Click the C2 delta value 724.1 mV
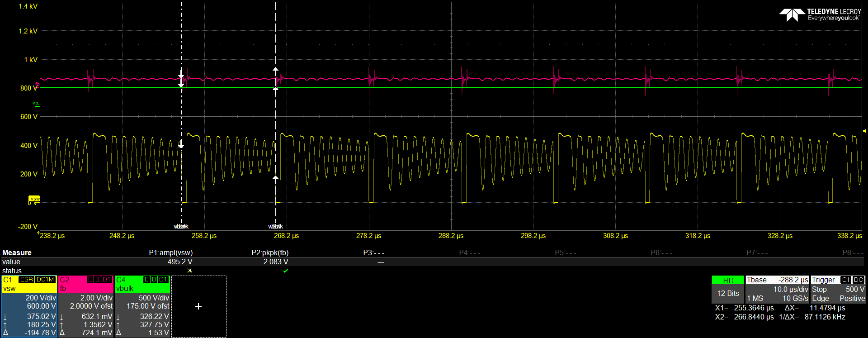Viewport: 868px width, 338px height. [x=97, y=333]
